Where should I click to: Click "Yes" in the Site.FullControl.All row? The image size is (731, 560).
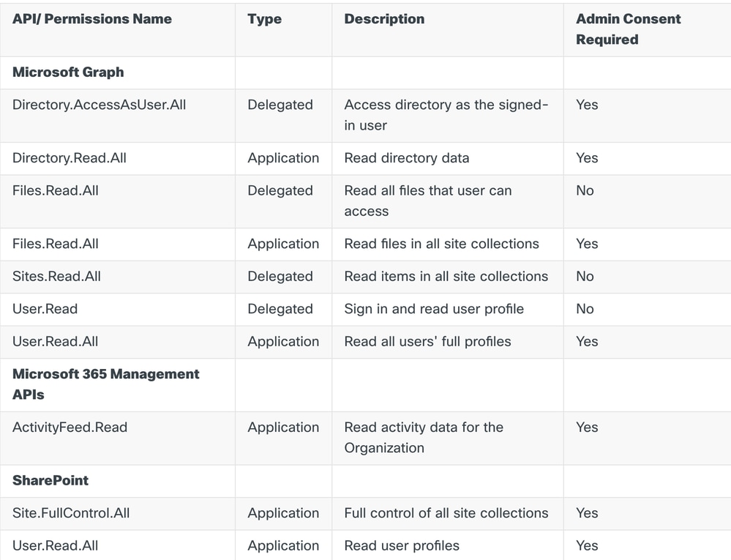tap(587, 513)
